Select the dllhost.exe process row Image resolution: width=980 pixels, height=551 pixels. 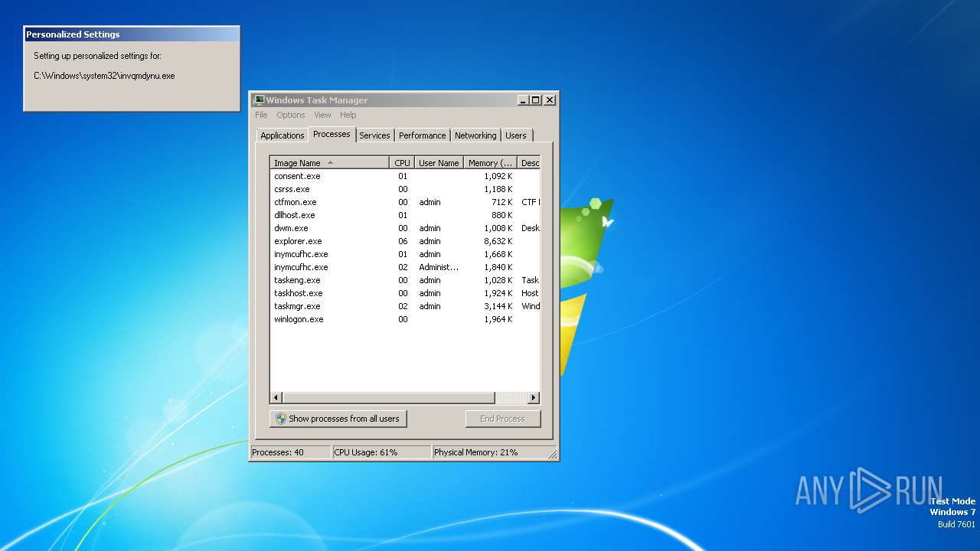tap(405, 215)
